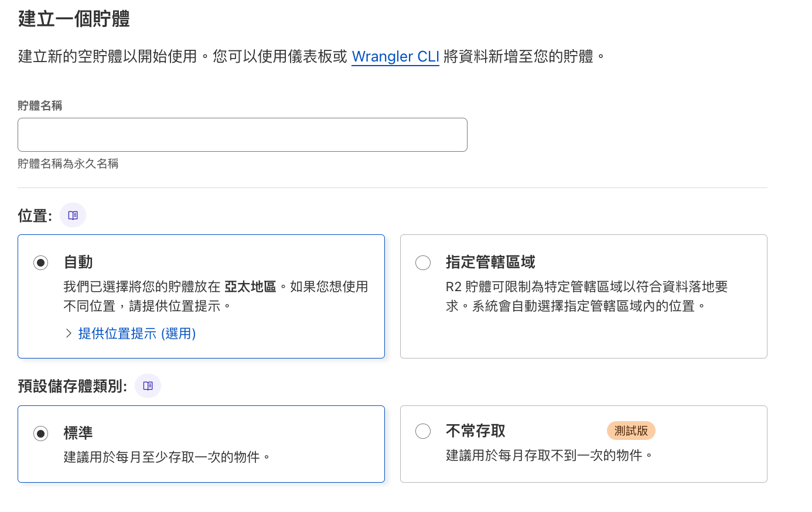Click the 測試版 beta badge

[631, 431]
